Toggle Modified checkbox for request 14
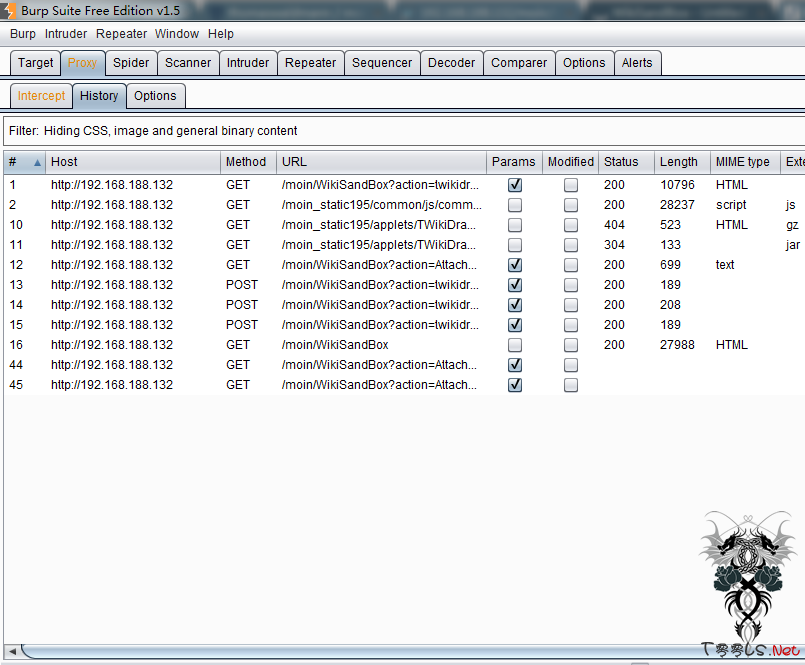Image resolution: width=805 pixels, height=665 pixels. (x=571, y=305)
